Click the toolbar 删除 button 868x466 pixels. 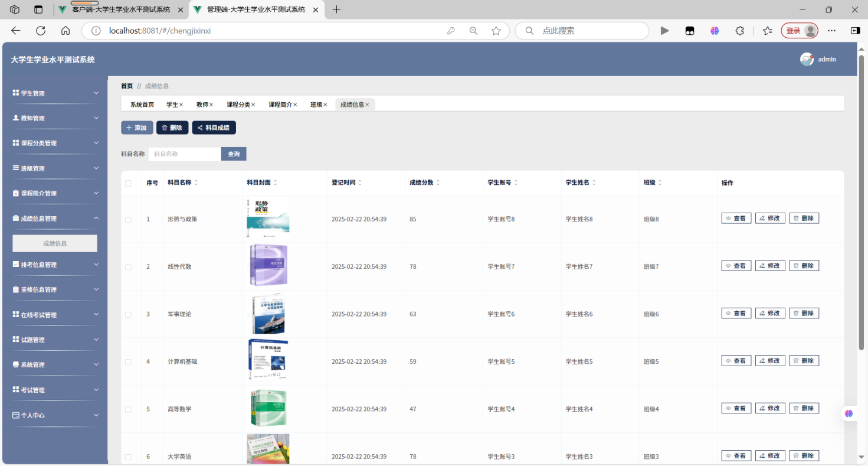click(x=172, y=128)
